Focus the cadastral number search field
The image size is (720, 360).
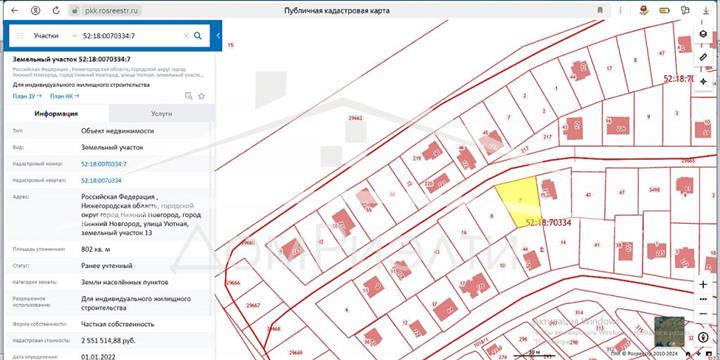(131, 36)
